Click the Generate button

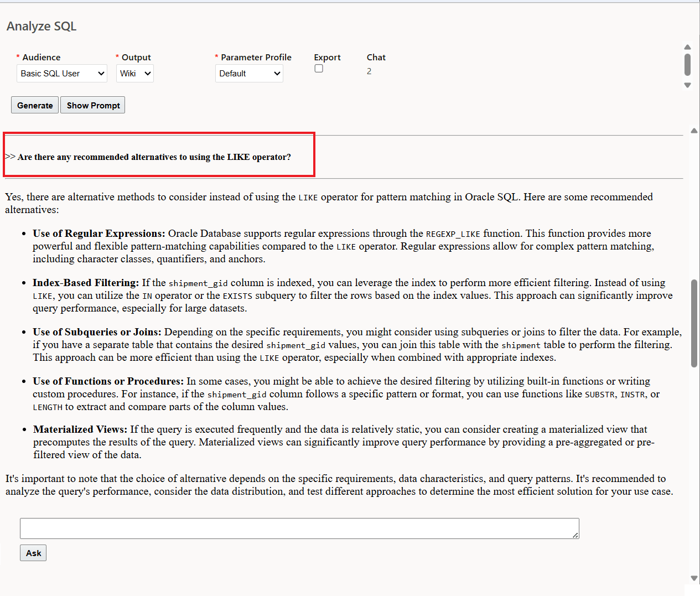[x=35, y=105]
